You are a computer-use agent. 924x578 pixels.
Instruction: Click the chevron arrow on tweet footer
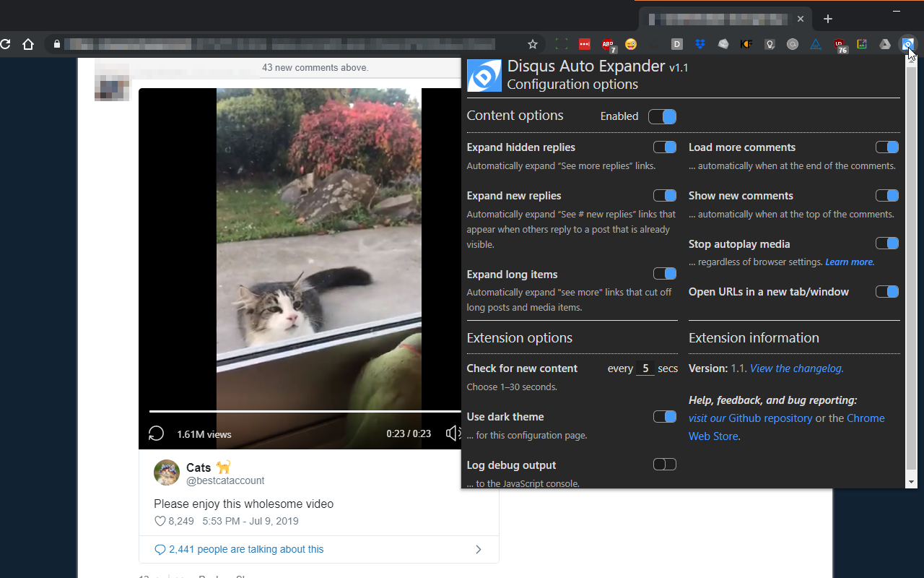(478, 550)
